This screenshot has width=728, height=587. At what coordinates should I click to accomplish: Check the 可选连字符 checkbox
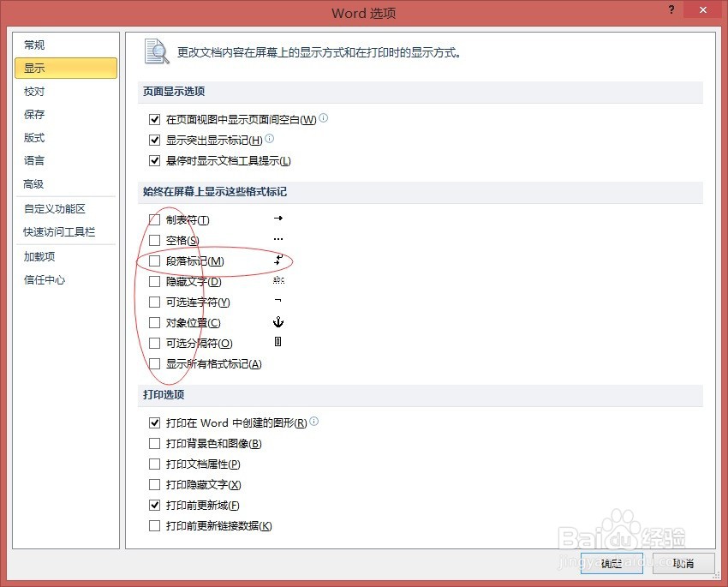point(155,302)
